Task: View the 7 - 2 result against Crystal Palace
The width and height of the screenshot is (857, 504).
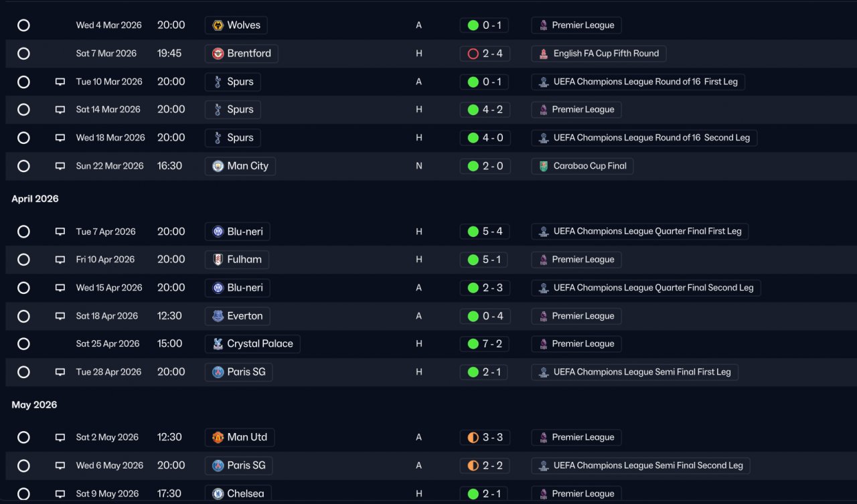Action: [x=485, y=344]
